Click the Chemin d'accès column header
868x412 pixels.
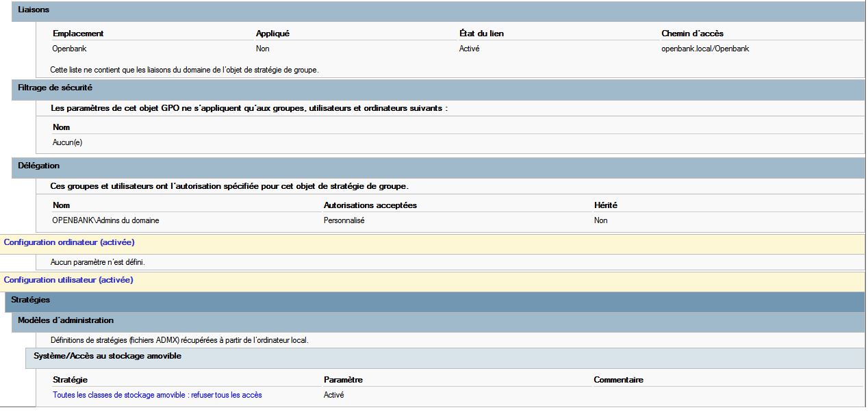tap(692, 34)
